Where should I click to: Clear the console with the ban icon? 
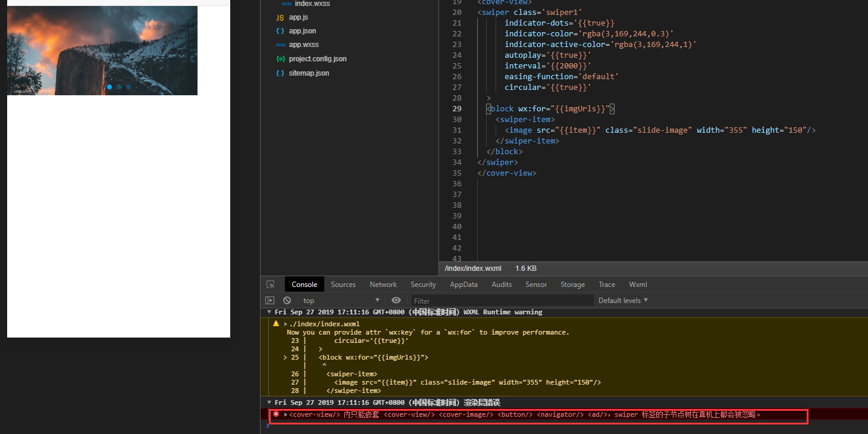287,301
